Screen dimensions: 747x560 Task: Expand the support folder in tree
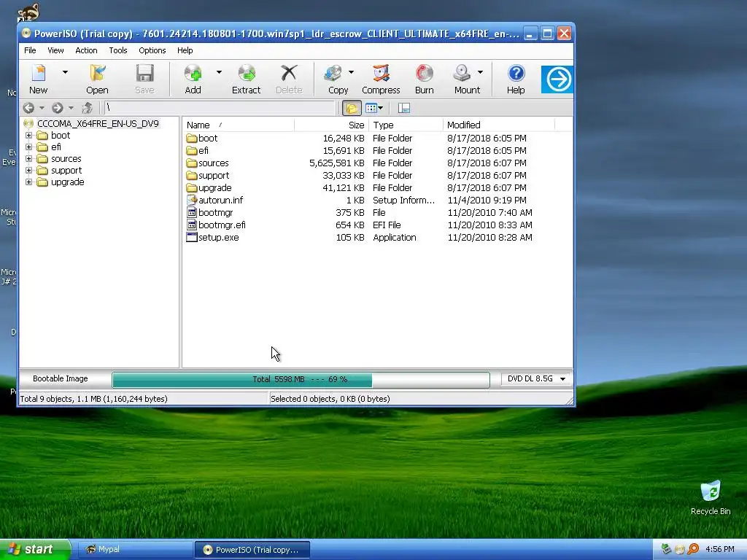pyautogui.click(x=28, y=171)
